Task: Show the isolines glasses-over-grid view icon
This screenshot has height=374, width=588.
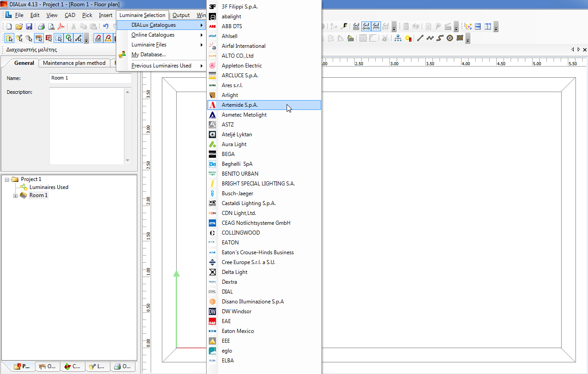Action: pyautogui.click(x=356, y=26)
